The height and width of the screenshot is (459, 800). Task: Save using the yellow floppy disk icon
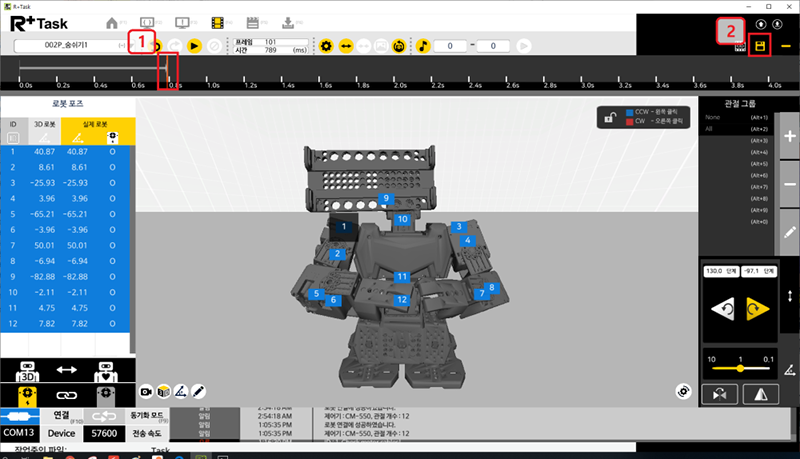point(762,46)
